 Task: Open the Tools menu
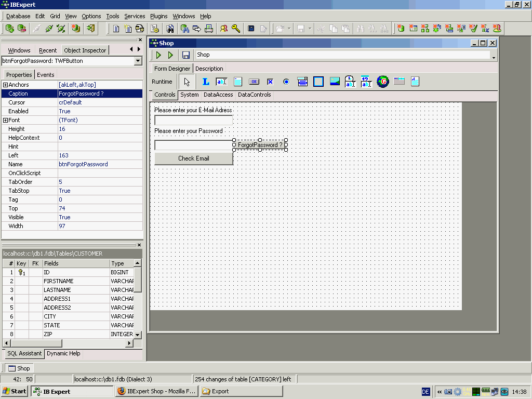113,16
